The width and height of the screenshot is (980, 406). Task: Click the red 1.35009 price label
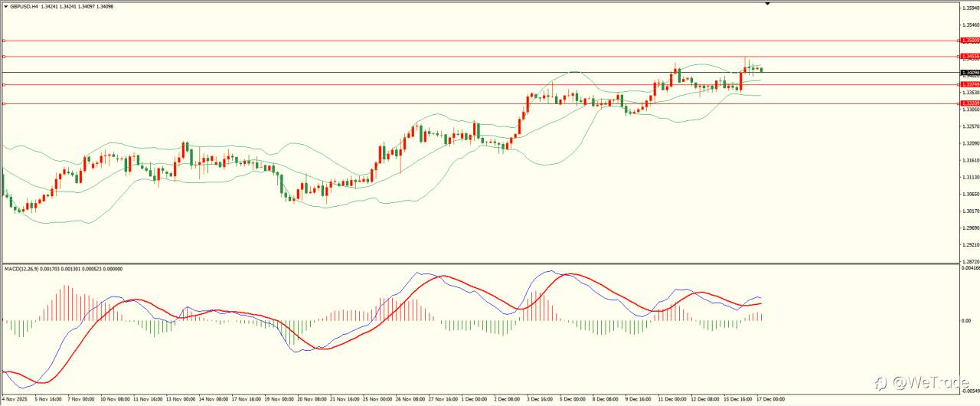coord(969,40)
